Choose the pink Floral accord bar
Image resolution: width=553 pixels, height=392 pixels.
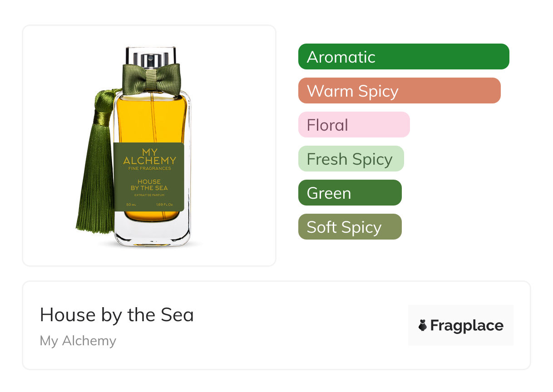coord(354,125)
